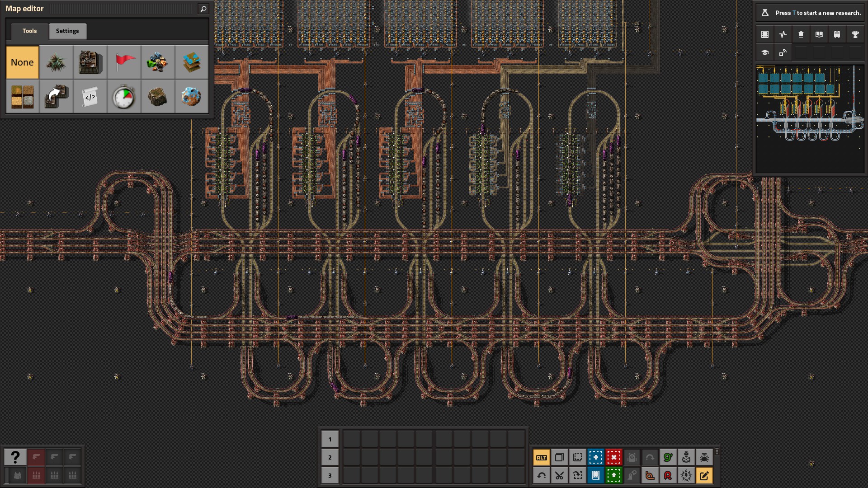Viewport: 868px width, 488px height.
Task: Open achievements trophy icon
Action: point(855,34)
